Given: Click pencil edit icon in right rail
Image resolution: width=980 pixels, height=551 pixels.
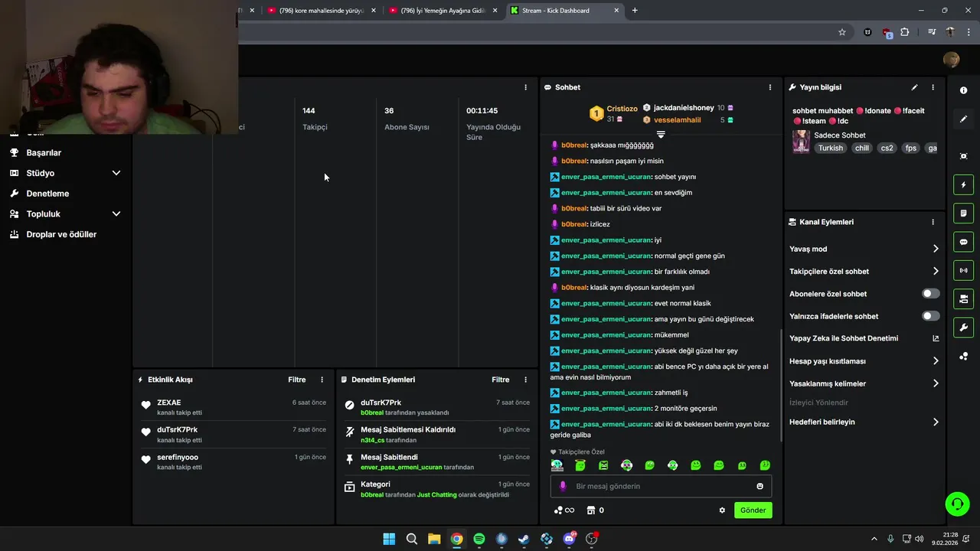Looking at the screenshot, I should pos(963,119).
